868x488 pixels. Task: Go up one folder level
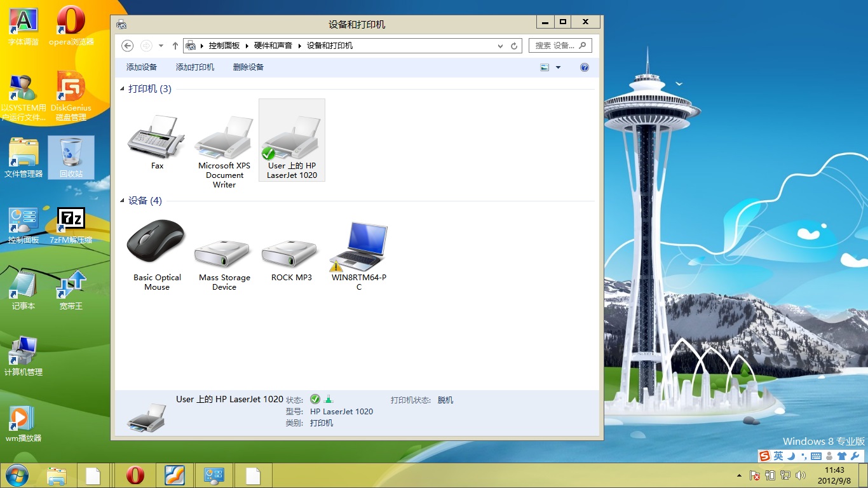point(175,46)
